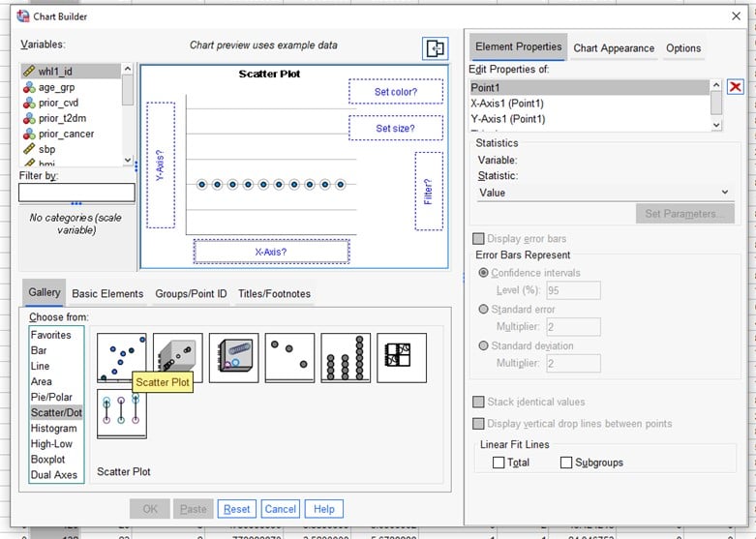Enable the Total linear fit line checkbox
756x539 pixels.
499,463
